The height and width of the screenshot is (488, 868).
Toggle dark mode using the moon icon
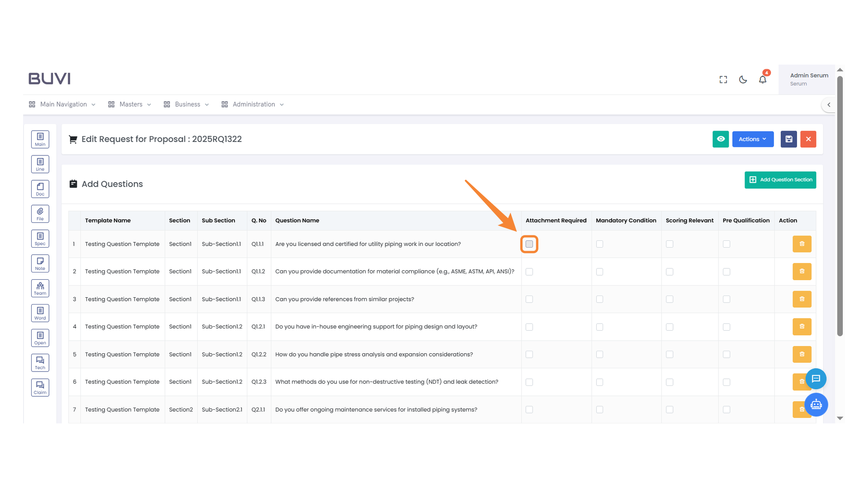pyautogui.click(x=743, y=79)
